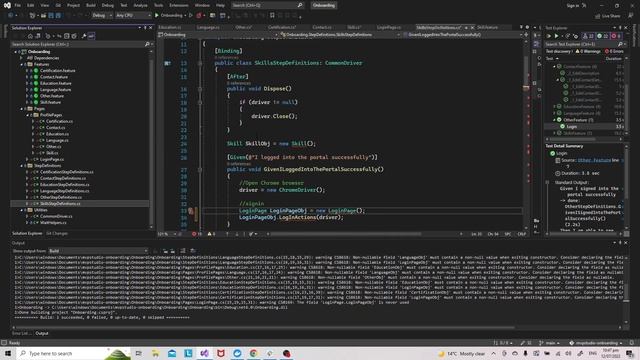This screenshot has height=360, width=640.
Task: Click the Run green play icon in Test Explorer
Action: pyautogui.click(x=556, y=36)
